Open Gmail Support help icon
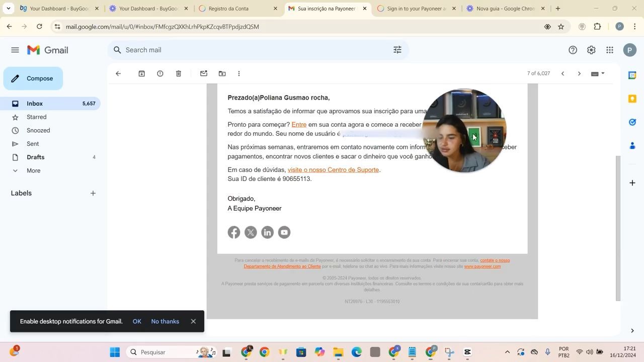Image resolution: width=644 pixels, height=362 pixels. pyautogui.click(x=573, y=50)
